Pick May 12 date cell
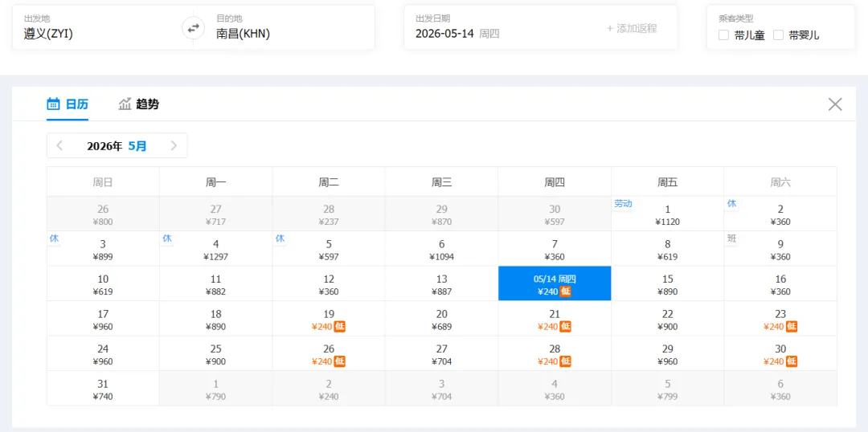The width and height of the screenshot is (868, 432). (x=329, y=283)
